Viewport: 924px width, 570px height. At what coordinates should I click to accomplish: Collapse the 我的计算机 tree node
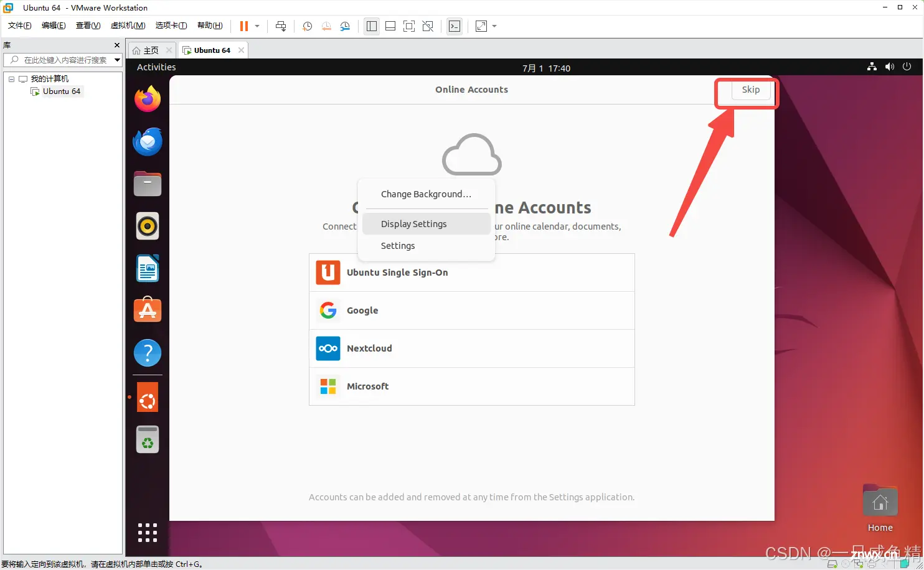click(11, 79)
